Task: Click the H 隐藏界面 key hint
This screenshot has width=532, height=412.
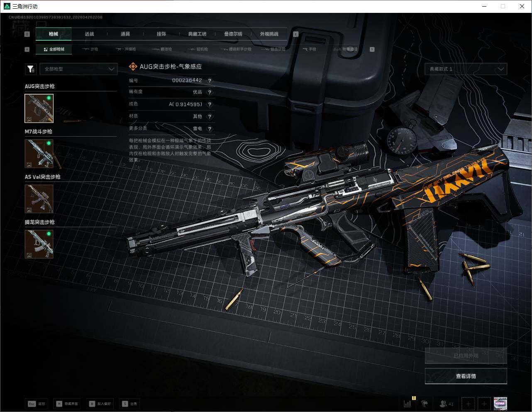Action: coord(67,404)
